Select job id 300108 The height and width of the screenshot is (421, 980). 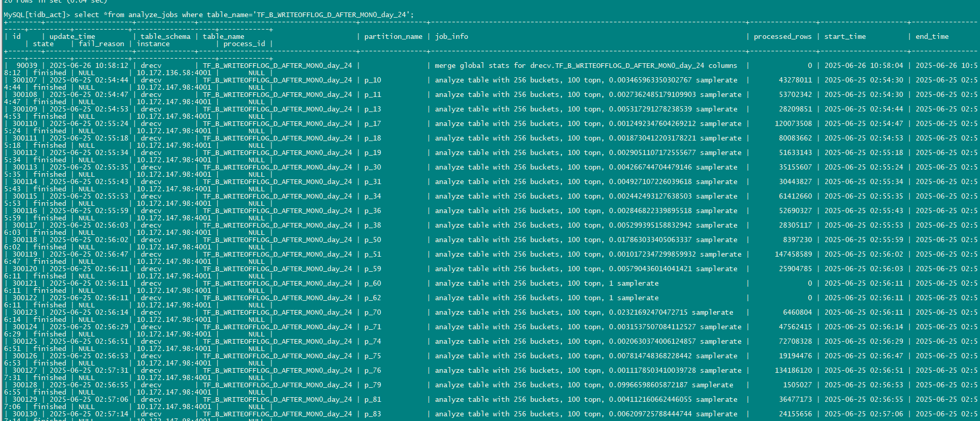tap(25, 94)
